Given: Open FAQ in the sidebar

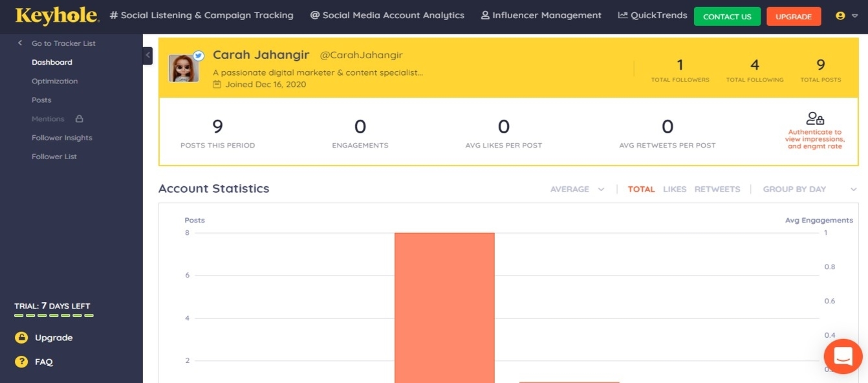Looking at the screenshot, I should [44, 362].
